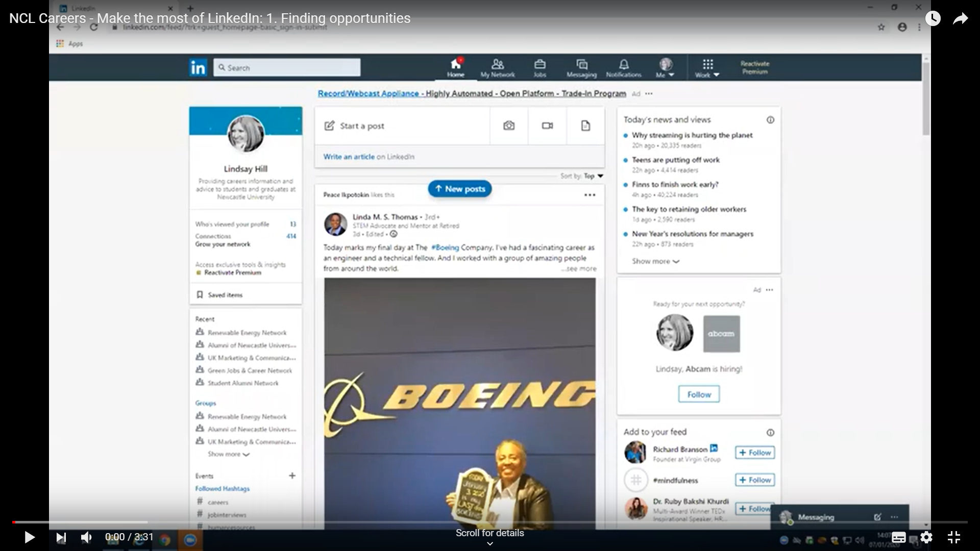The width and height of the screenshot is (980, 551).
Task: Exit full screen mode
Action: coord(953,537)
